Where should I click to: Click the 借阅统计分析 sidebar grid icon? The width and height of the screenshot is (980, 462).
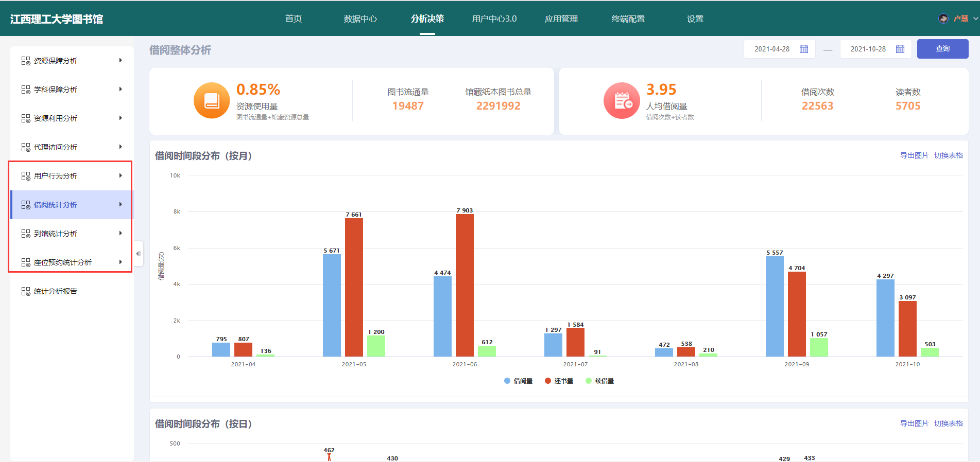point(26,205)
